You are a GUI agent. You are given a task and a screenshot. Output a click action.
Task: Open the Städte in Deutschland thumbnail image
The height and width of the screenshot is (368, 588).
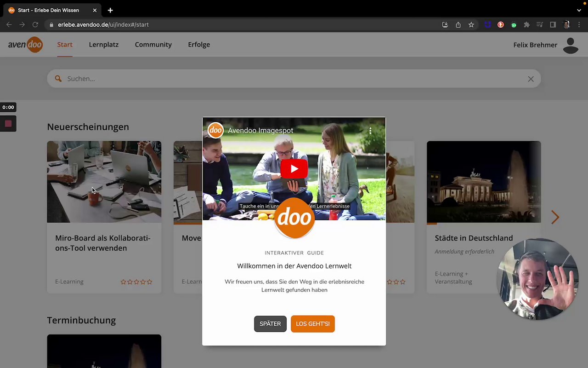coord(484,182)
